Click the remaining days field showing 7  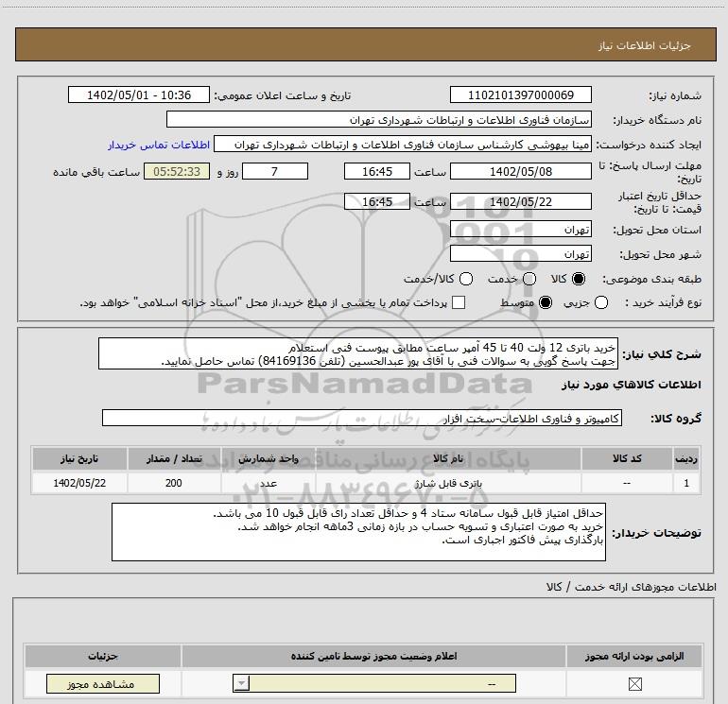point(275,171)
